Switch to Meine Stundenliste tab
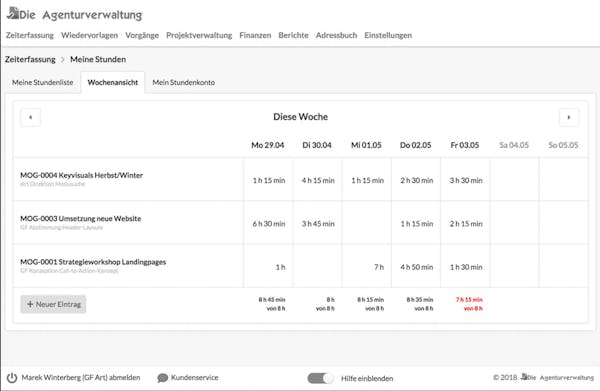Viewport: 600px width, 391px height. (x=42, y=82)
